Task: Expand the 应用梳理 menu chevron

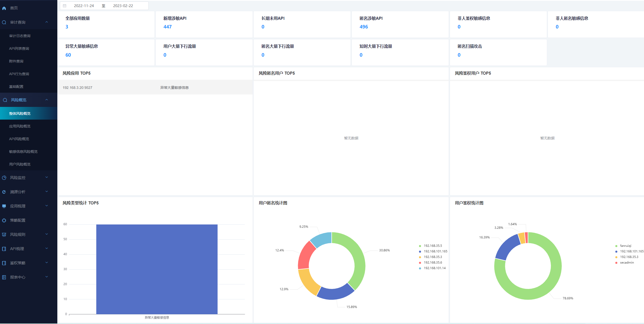Action: click(x=47, y=206)
